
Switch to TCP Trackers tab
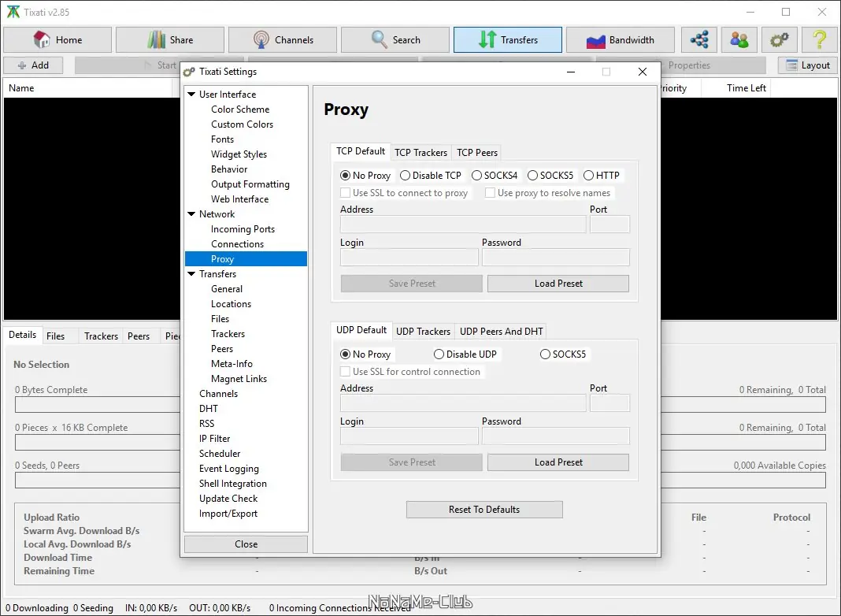[421, 153]
